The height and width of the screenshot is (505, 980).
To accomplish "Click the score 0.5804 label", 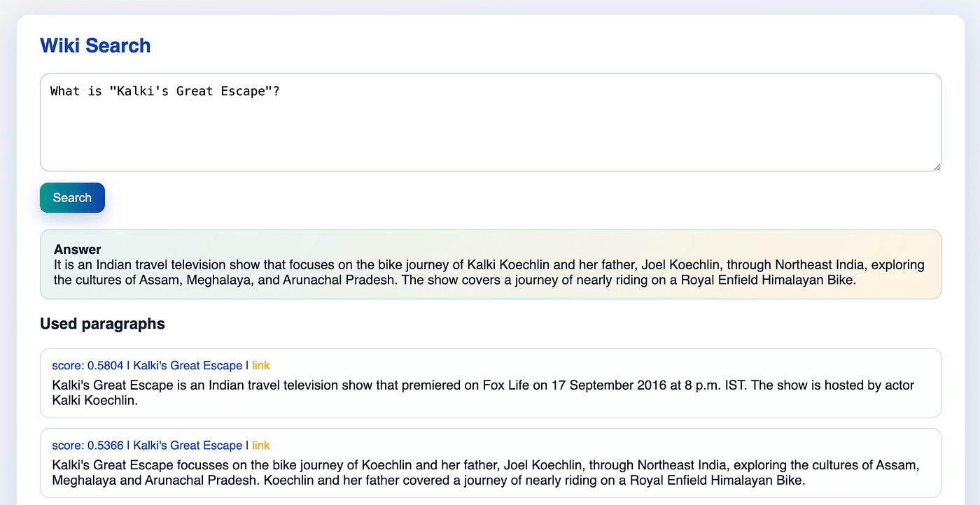I will 87,365.
